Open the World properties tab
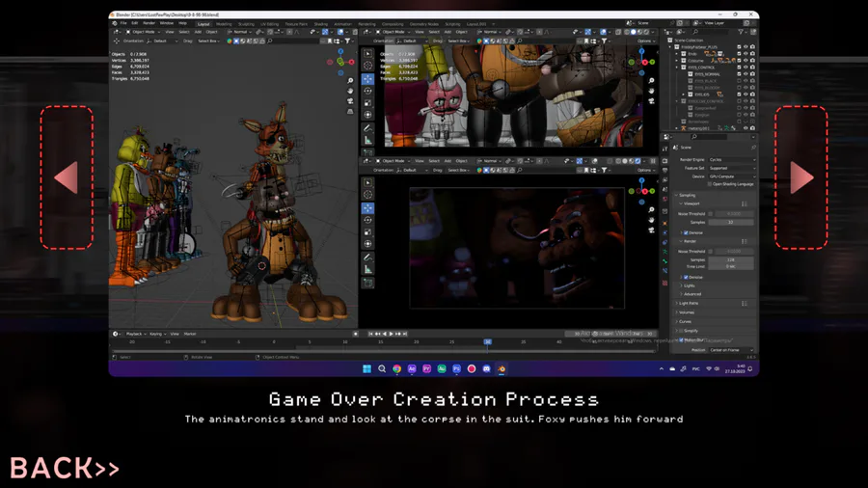868x488 pixels. click(665, 198)
